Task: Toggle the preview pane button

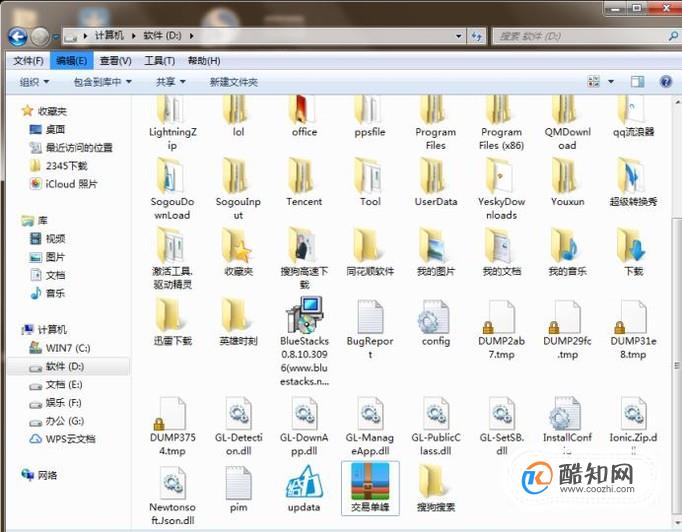Action: [637, 81]
